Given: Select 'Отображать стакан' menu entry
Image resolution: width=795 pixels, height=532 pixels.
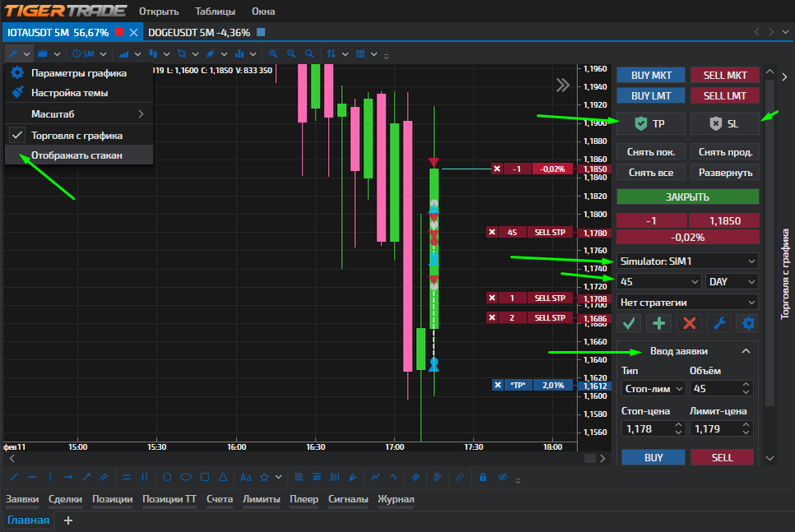Looking at the screenshot, I should point(79,155).
